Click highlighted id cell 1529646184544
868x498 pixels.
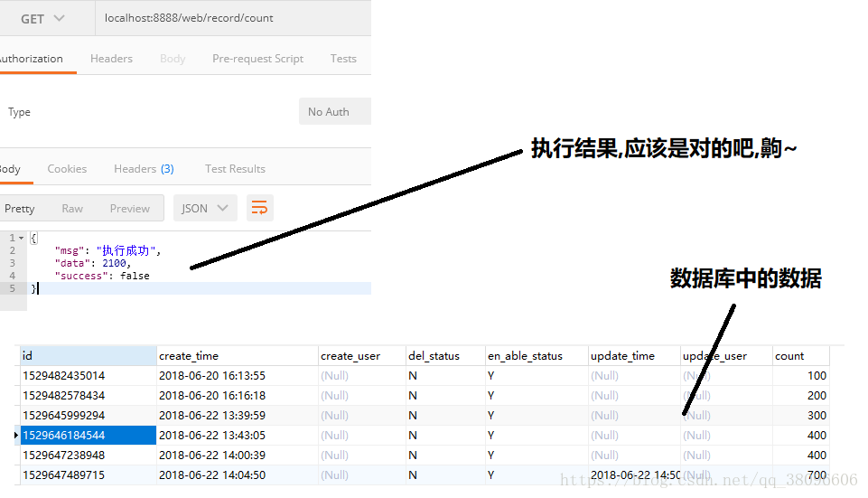coord(89,436)
